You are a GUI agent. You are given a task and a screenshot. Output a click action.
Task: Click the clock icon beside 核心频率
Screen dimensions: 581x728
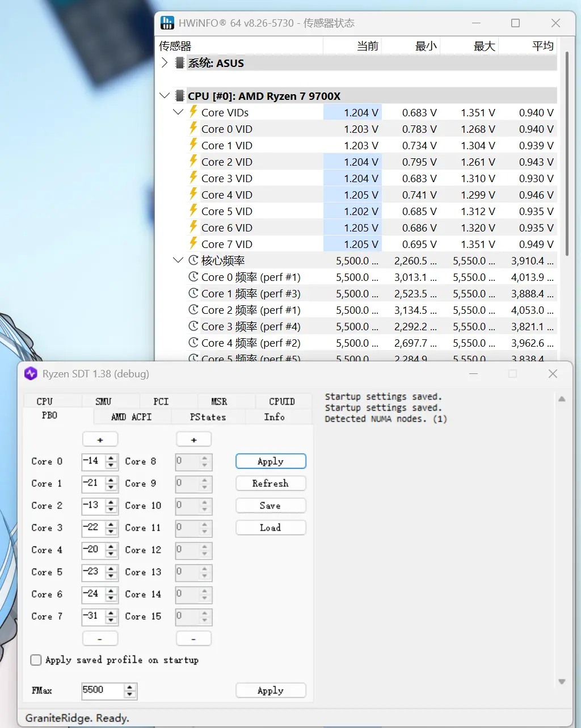[193, 260]
